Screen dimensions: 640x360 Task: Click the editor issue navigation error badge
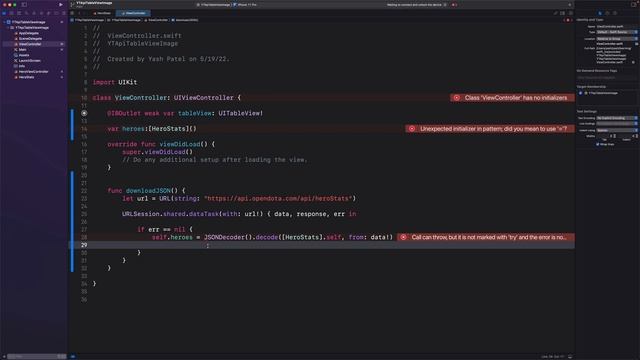click(x=568, y=20)
